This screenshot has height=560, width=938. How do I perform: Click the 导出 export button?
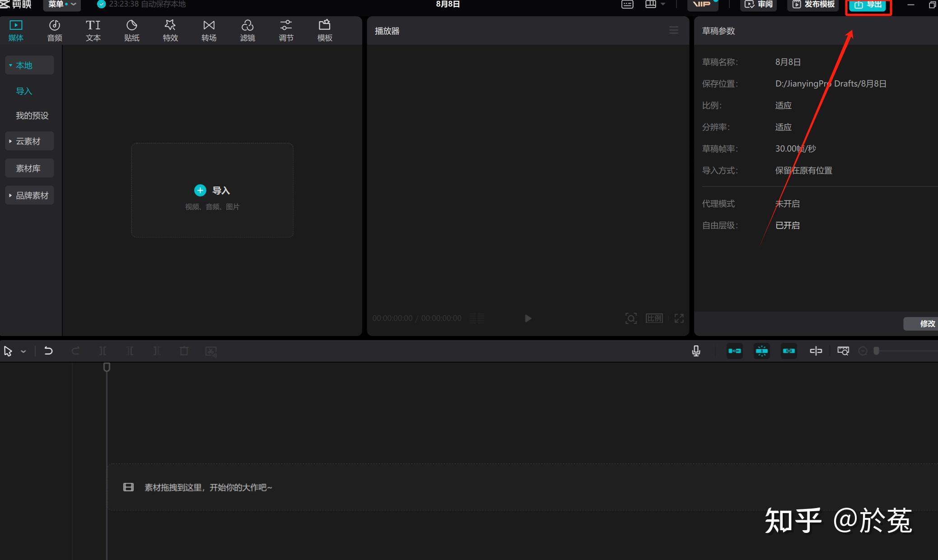click(868, 5)
